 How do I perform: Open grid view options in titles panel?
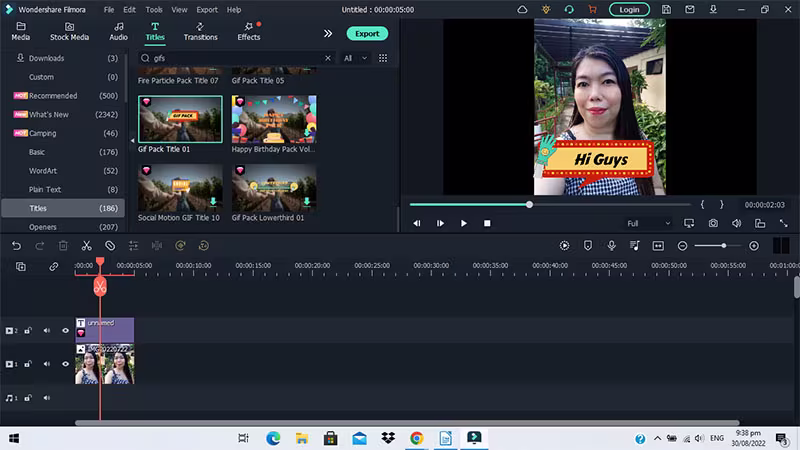tap(382, 59)
